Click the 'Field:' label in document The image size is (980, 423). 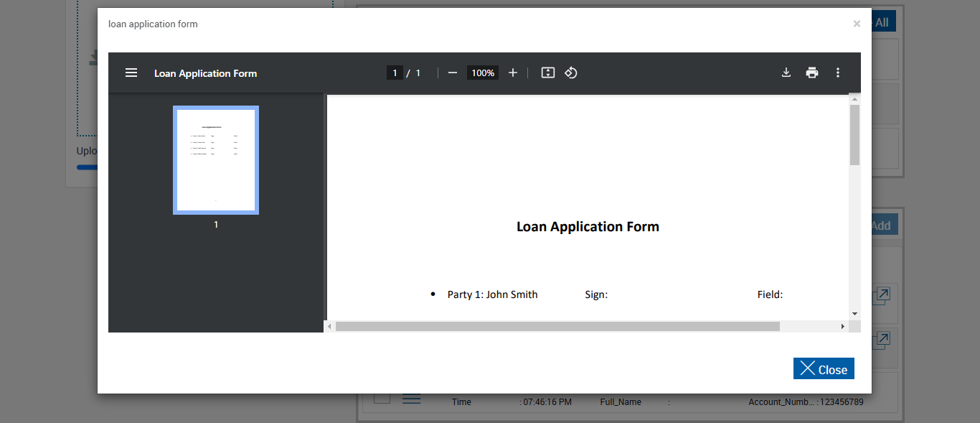click(x=770, y=294)
